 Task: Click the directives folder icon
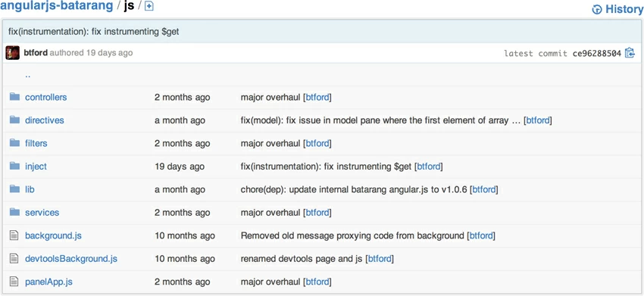15,120
